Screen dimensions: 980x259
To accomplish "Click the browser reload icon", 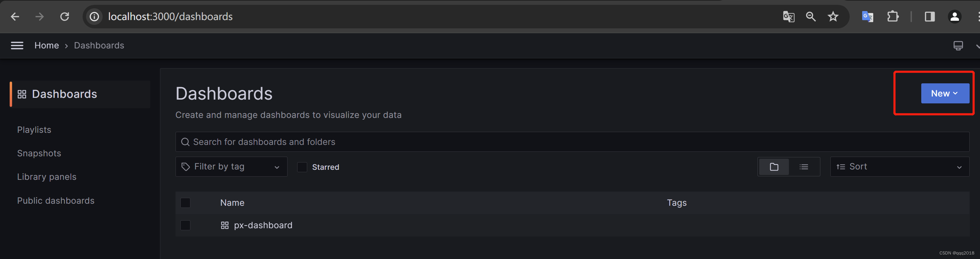I will [x=65, y=17].
